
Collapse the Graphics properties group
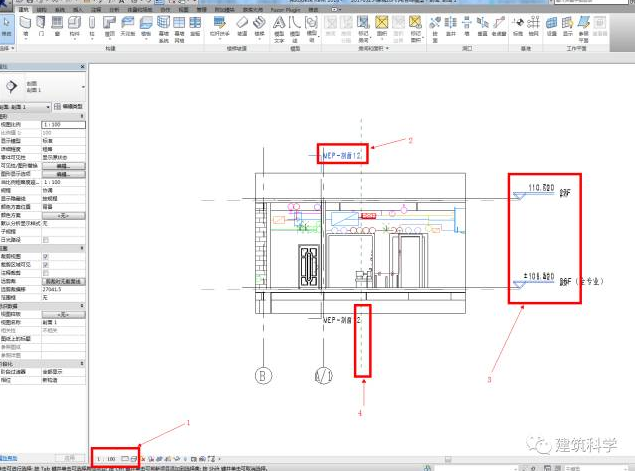pos(82,116)
